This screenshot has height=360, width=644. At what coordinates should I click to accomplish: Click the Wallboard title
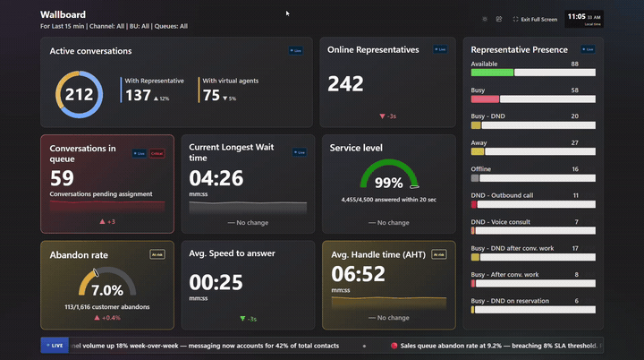pyautogui.click(x=63, y=14)
